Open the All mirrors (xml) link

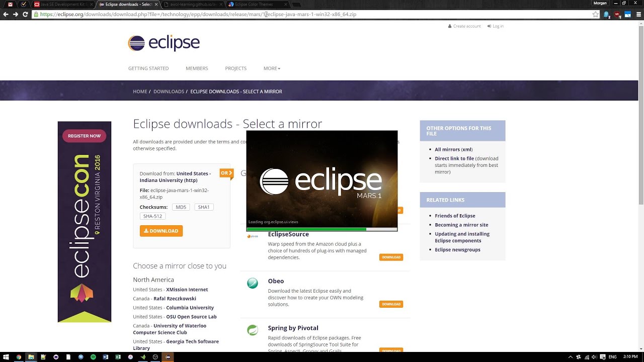(454, 149)
